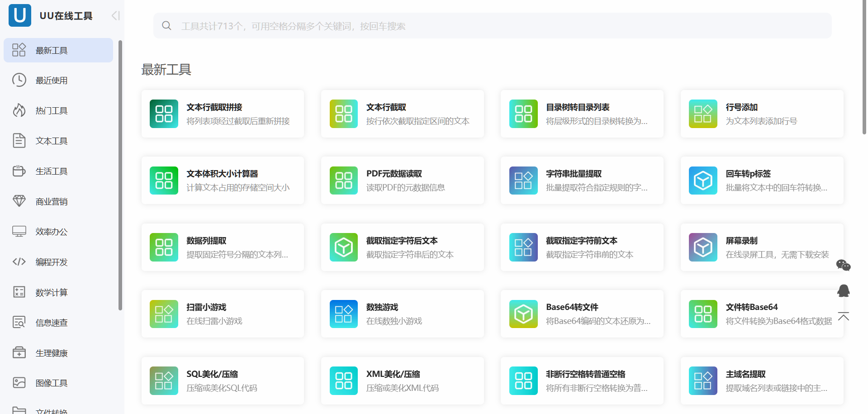Click the monitor icon beside 效率办公
This screenshot has width=868, height=414.
[19, 231]
